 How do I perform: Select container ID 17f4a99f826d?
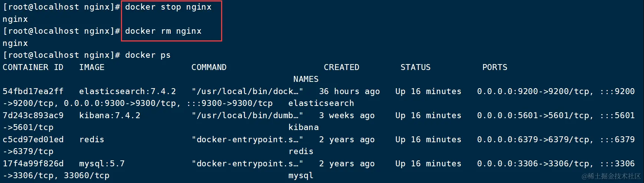(x=33, y=164)
